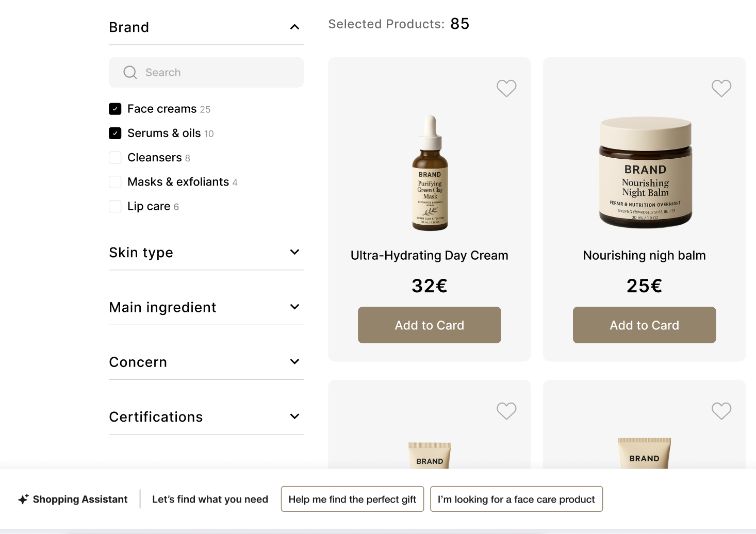Uncheck the Face creams filter

tap(115, 109)
